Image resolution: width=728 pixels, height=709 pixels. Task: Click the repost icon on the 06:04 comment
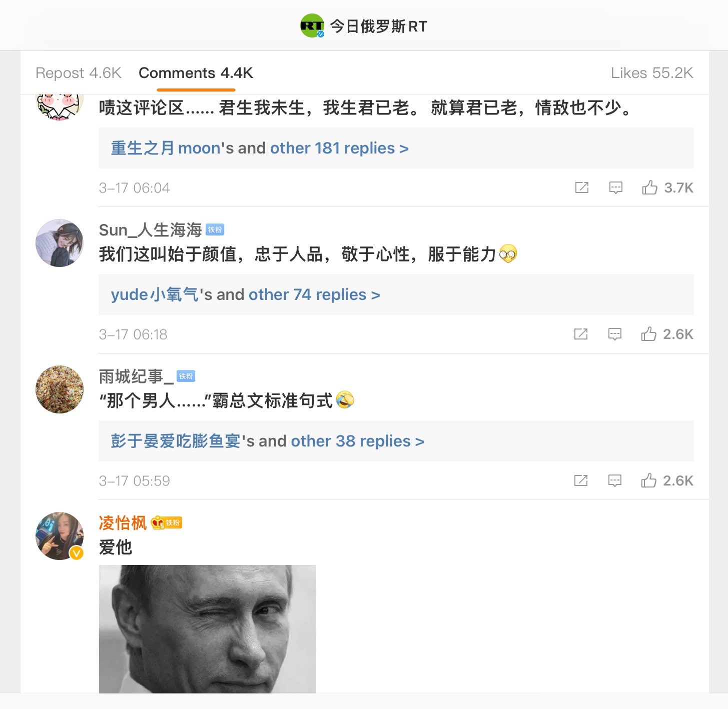(582, 187)
